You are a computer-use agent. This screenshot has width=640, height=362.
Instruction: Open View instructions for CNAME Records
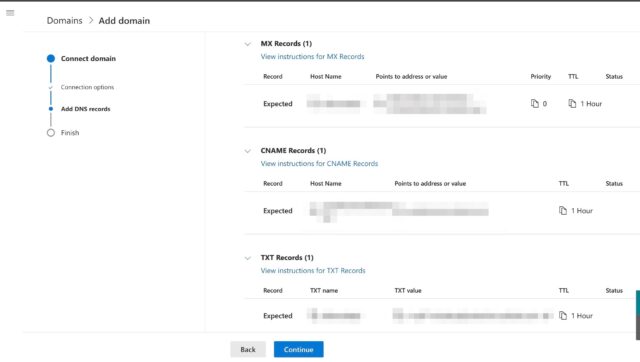[x=319, y=164]
